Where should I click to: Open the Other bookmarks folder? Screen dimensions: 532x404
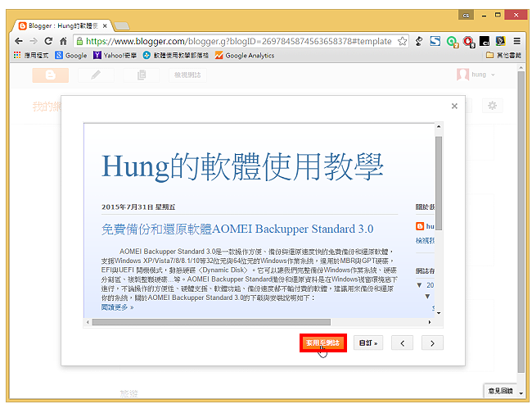503,55
